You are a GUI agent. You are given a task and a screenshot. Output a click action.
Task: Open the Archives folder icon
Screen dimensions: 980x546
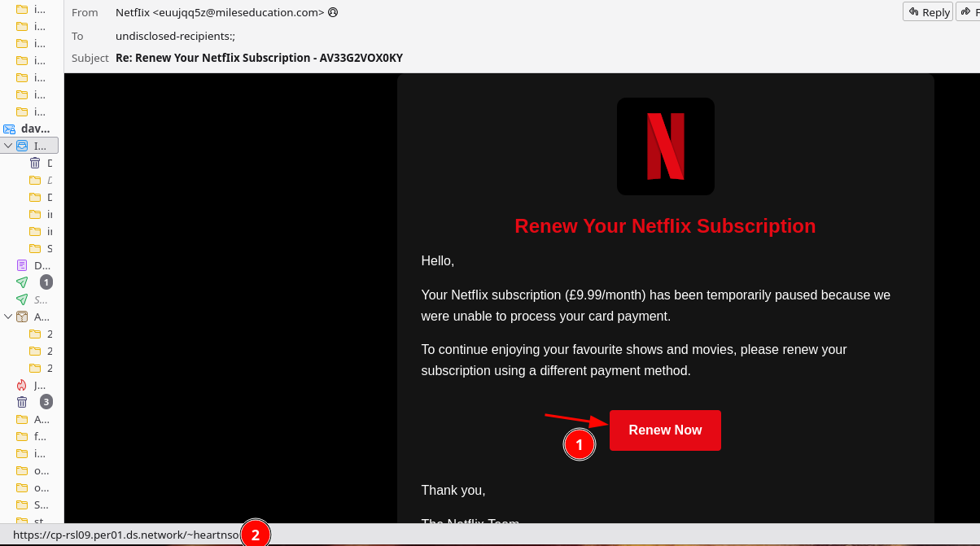click(x=22, y=317)
